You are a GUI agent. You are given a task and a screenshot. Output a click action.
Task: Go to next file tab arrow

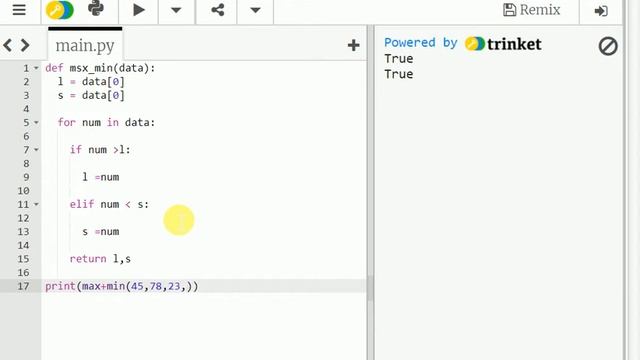pyautogui.click(x=25, y=45)
